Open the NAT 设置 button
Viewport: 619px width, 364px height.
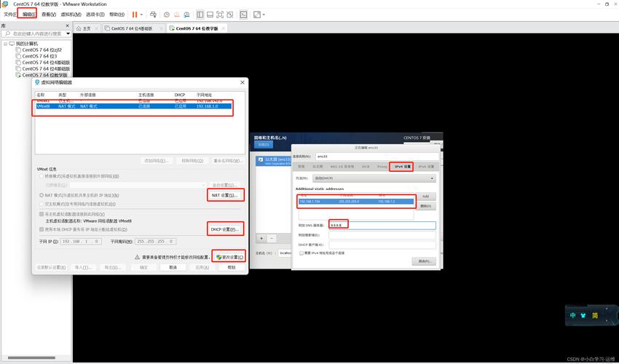click(x=224, y=195)
